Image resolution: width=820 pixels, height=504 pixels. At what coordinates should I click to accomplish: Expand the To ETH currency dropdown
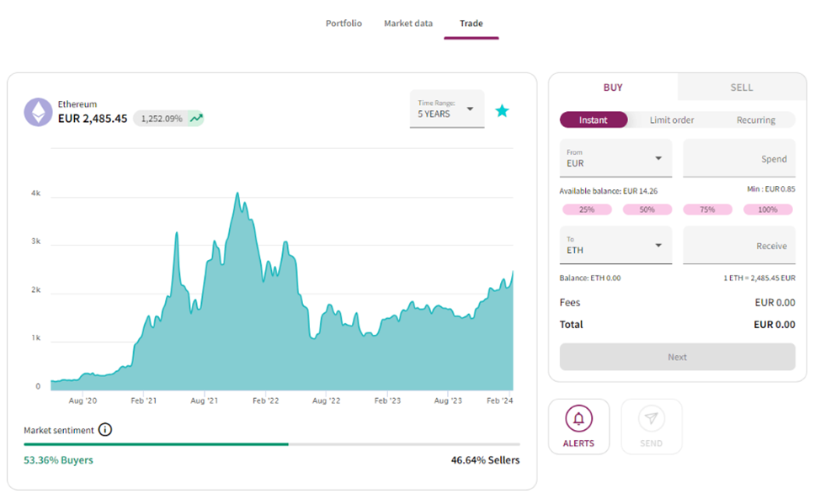coord(615,246)
